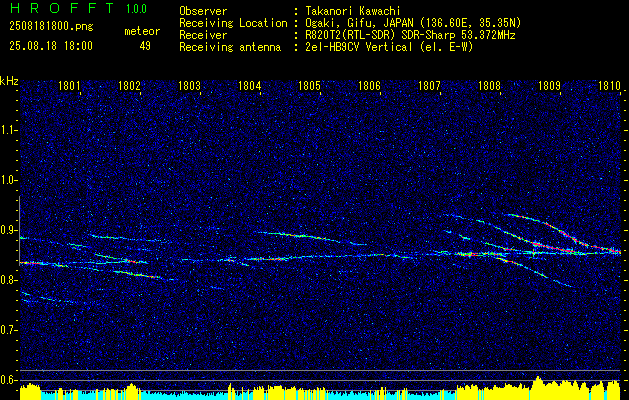Click the Receiver R820T2 SDR-Sharp line
The width and height of the screenshot is (629, 400).
[x=409, y=35]
